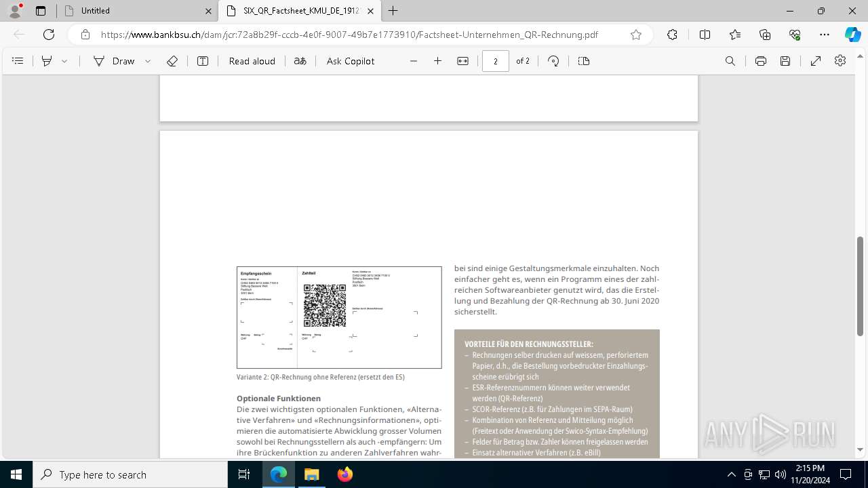Open Task View on taskbar
The width and height of the screenshot is (868, 488).
coord(244,474)
